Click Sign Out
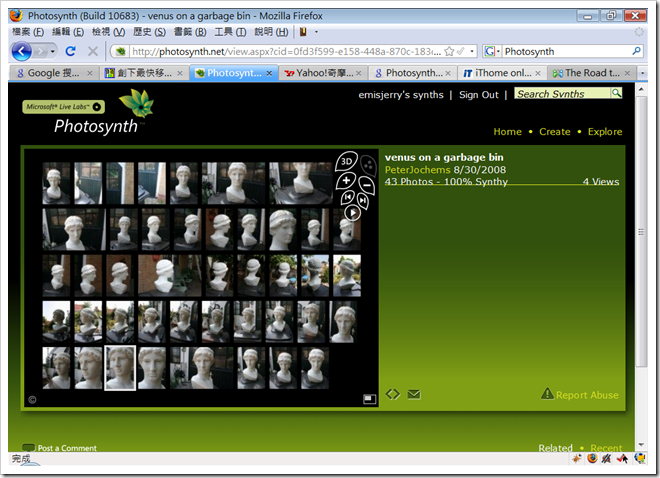This screenshot has width=660, height=478. click(479, 95)
